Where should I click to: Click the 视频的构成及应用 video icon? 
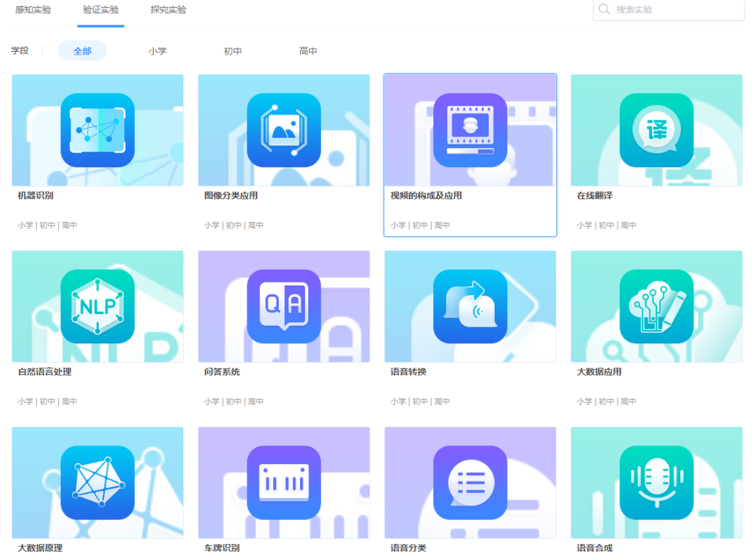point(470,130)
